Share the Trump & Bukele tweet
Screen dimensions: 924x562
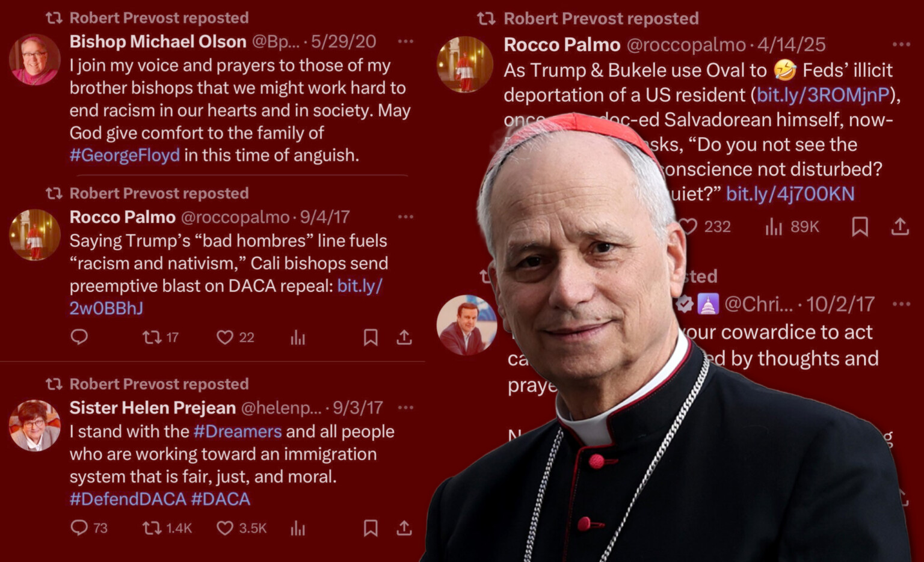coord(900,227)
